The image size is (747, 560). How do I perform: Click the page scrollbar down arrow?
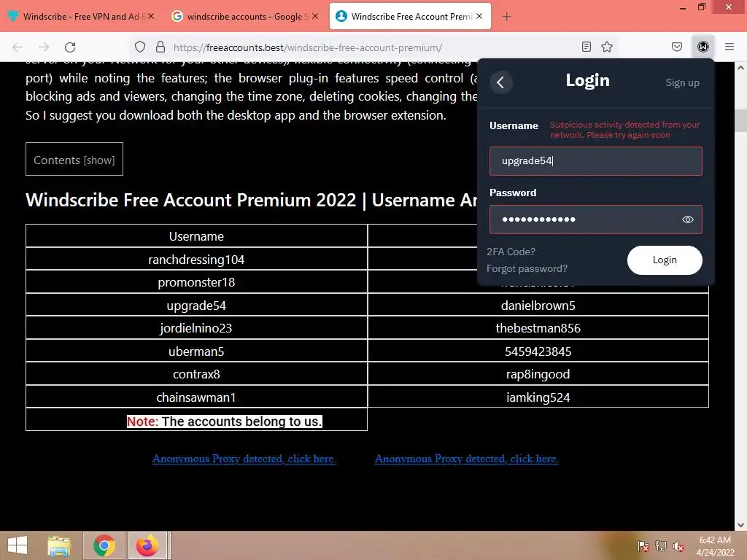[741, 525]
